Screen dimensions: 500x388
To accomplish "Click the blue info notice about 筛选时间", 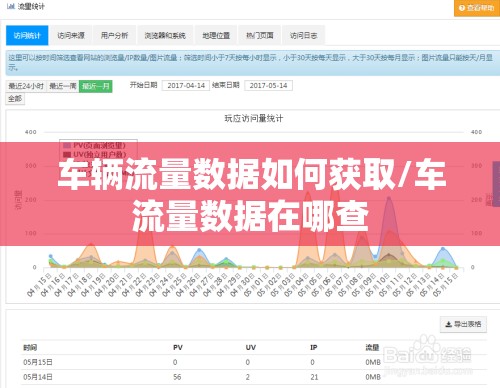I will 253,63.
